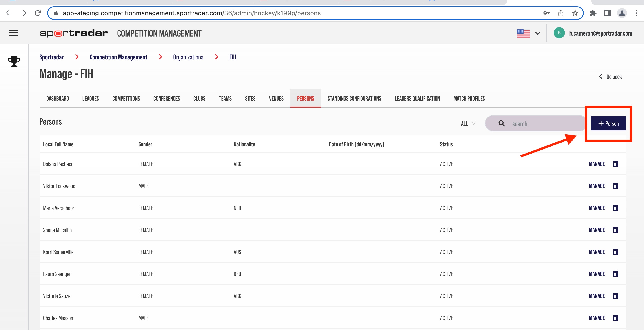This screenshot has height=330, width=644.
Task: Expand the language dropdown chevron
Action: click(538, 33)
